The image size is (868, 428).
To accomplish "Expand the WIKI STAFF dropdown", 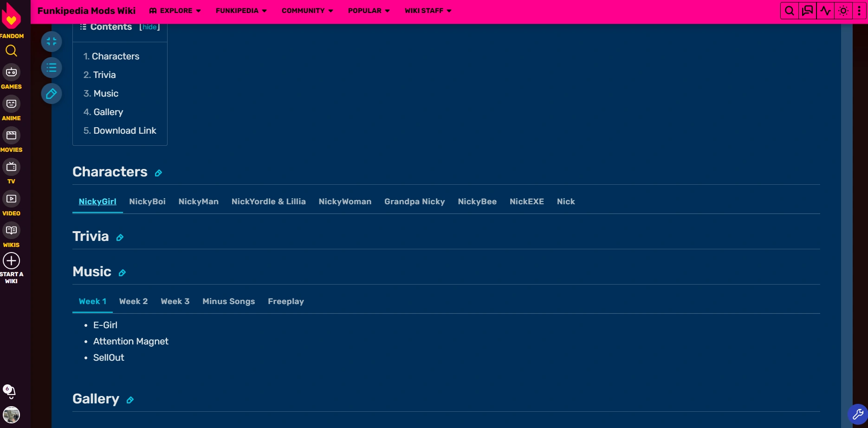I will (428, 10).
